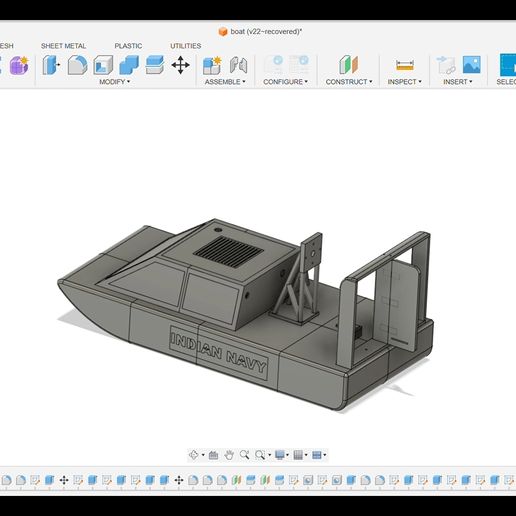This screenshot has width=516, height=516.
Task: Activate the Pan hand tool
Action: click(x=229, y=455)
